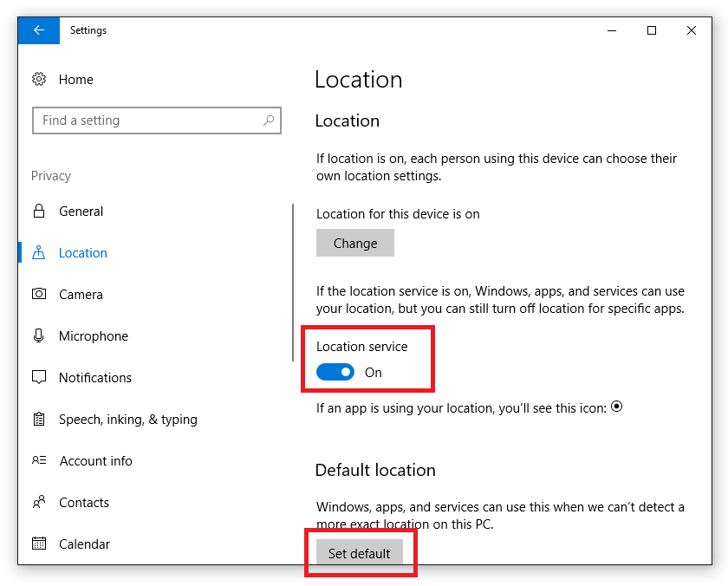Open the Notifications privacy page

[x=95, y=377]
